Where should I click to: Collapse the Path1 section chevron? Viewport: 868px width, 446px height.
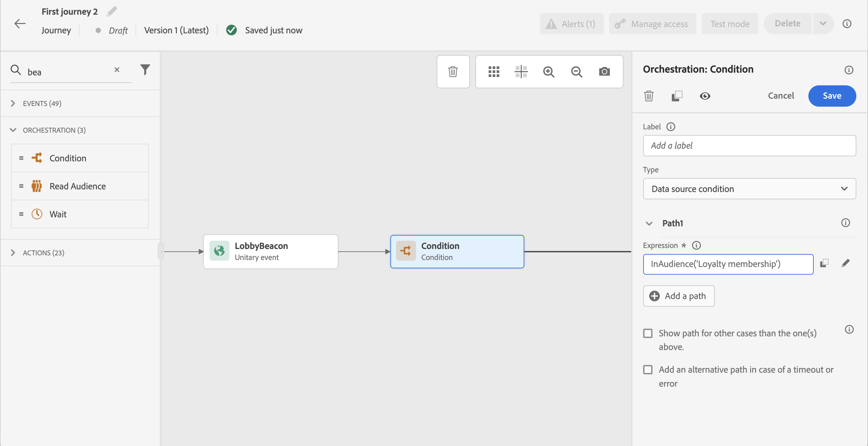649,223
